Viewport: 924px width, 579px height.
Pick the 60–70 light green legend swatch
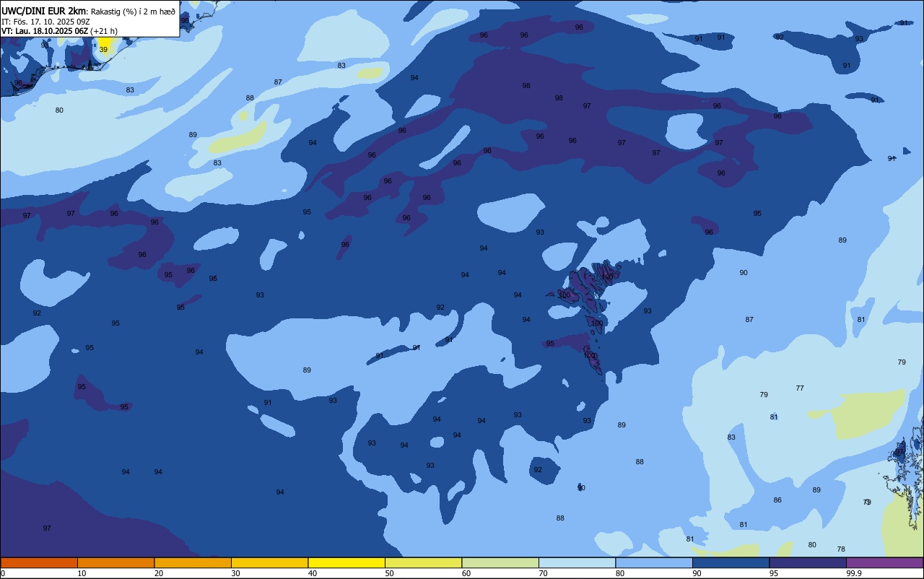[500, 562]
